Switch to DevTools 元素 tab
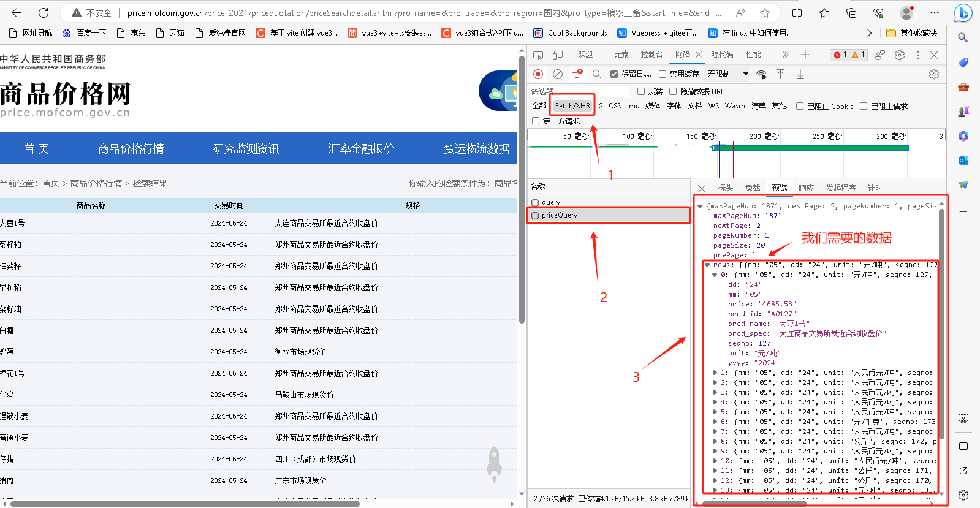This screenshot has height=508, width=980. [x=621, y=55]
